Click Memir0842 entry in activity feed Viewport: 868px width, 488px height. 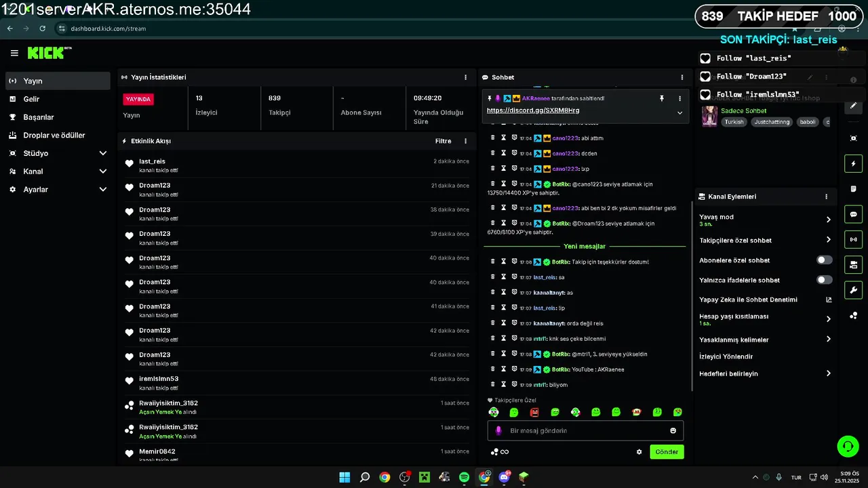(x=296, y=455)
